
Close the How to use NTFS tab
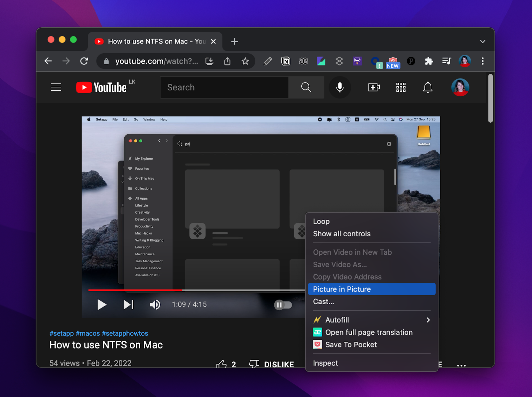tap(213, 42)
